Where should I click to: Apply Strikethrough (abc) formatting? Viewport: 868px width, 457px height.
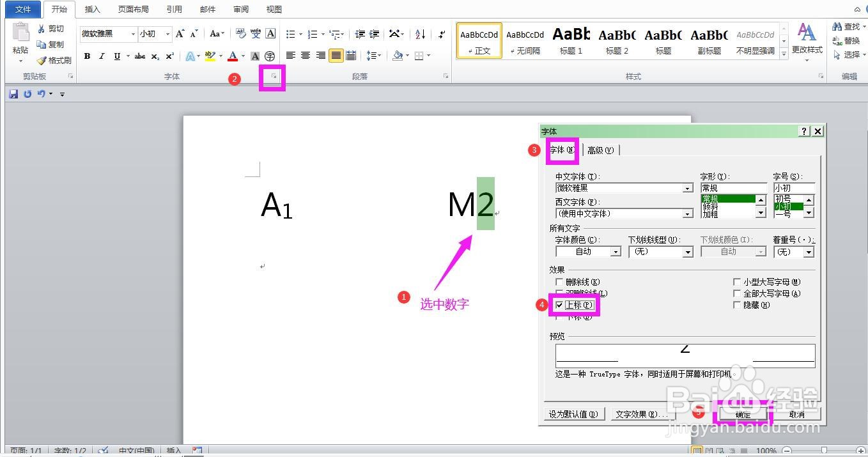click(x=139, y=56)
